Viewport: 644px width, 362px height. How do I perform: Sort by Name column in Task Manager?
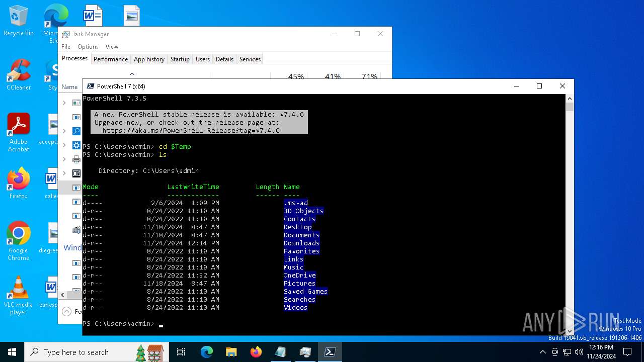point(69,87)
